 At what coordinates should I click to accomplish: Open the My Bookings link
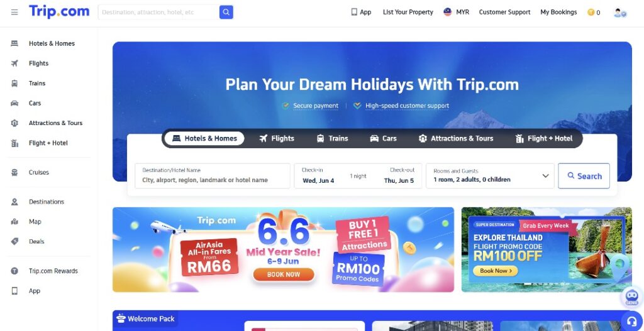[x=558, y=13]
